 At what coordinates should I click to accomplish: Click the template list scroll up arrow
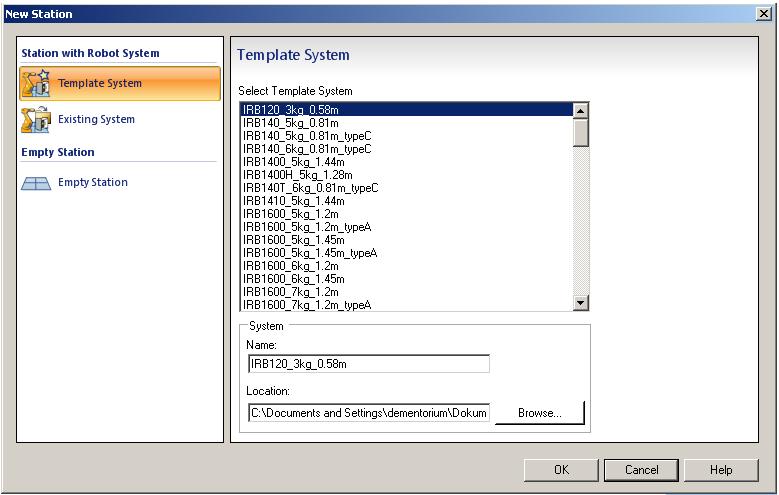[x=580, y=111]
